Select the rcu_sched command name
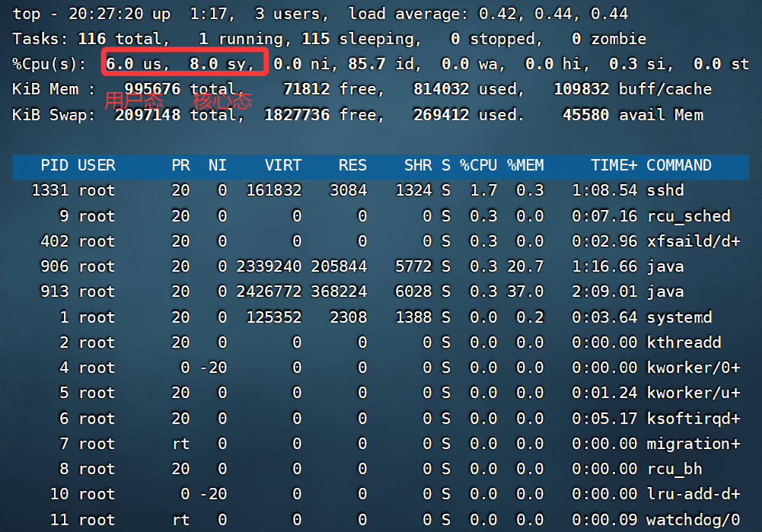The image size is (762, 532). tap(689, 215)
